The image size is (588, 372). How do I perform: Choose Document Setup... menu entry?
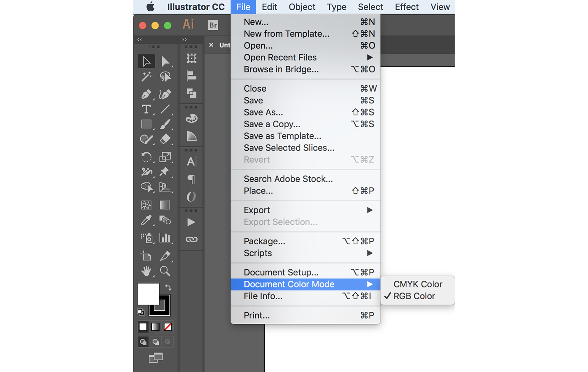[x=281, y=272]
